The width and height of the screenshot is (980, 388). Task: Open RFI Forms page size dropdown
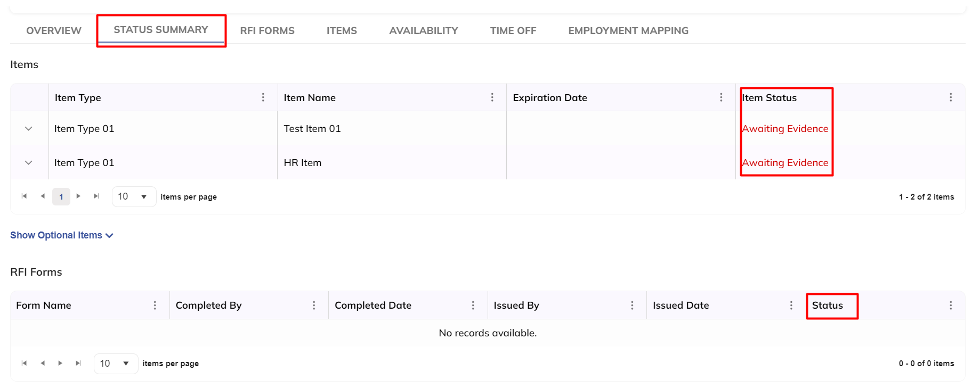coord(116,364)
